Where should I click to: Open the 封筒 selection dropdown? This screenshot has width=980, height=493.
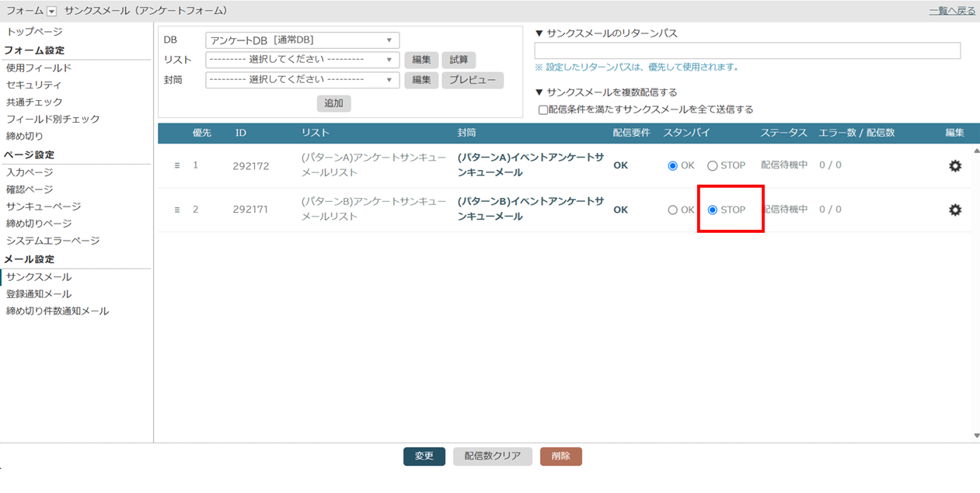[x=302, y=80]
